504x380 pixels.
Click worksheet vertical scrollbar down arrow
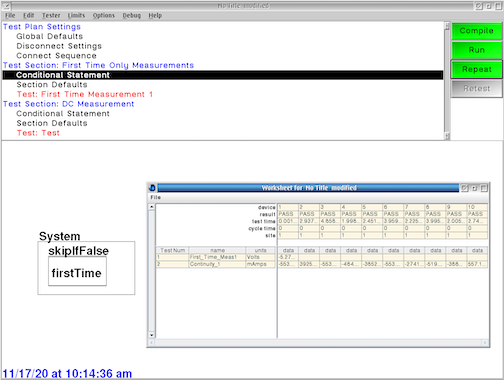152,335
